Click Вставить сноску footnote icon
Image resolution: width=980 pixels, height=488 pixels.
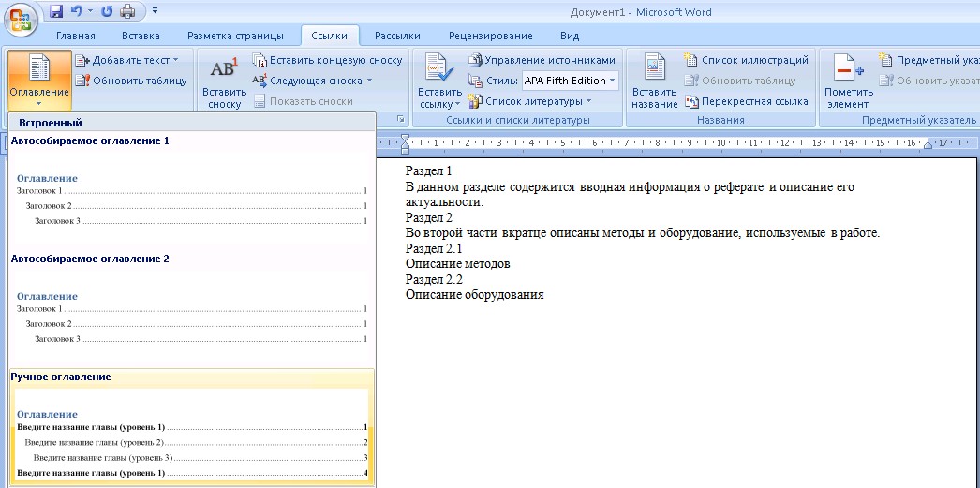(225, 70)
